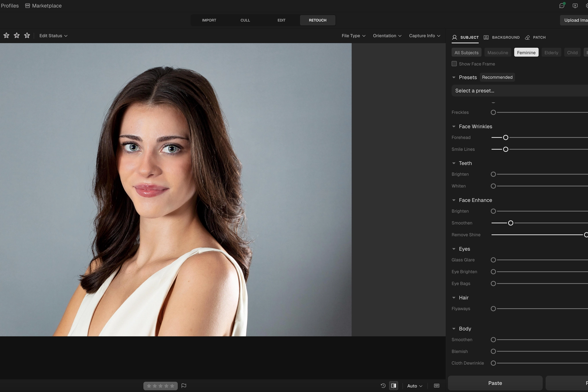Click the portrait photo preview
Viewport: 588px width, 392px height.
176,190
